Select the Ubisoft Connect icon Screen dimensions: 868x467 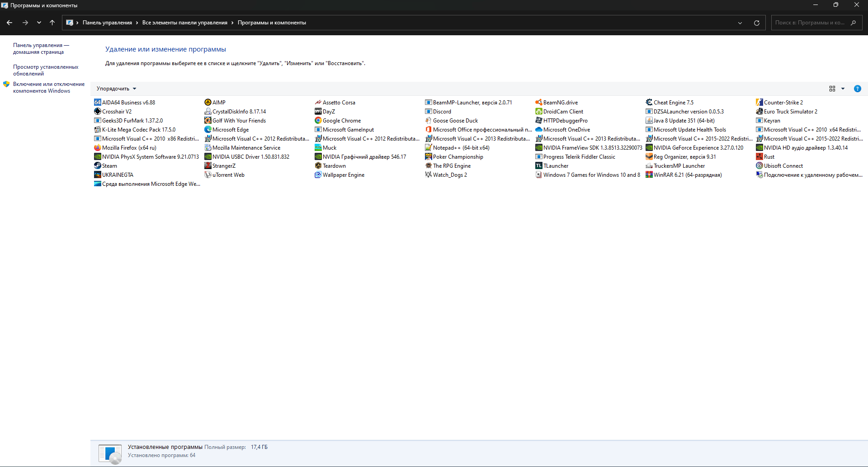[x=759, y=166]
